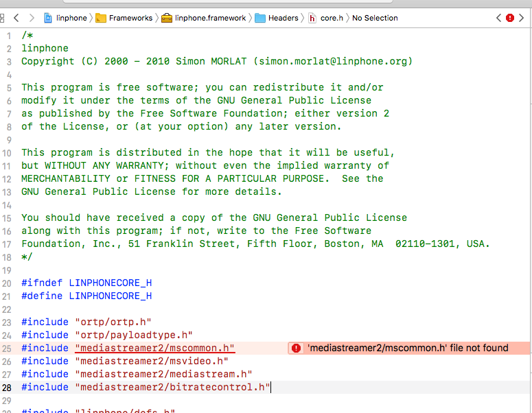
Task: Click the 'linphone' comment on line 2
Action: pyautogui.click(x=45, y=48)
